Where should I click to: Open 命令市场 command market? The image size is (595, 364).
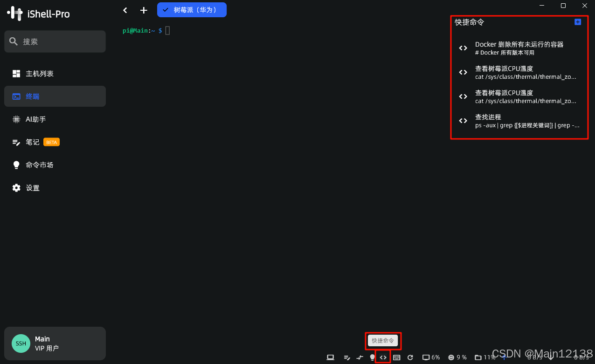[x=55, y=165]
